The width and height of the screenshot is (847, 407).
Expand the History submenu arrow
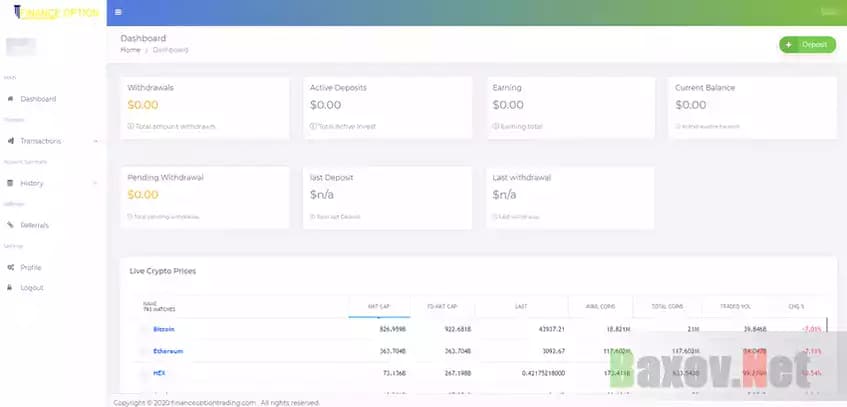pos(96,183)
